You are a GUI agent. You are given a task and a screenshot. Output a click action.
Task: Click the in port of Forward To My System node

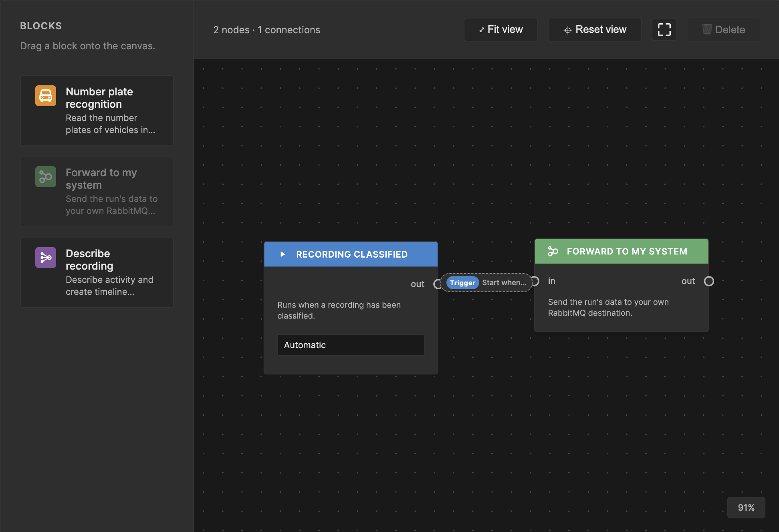click(x=535, y=281)
